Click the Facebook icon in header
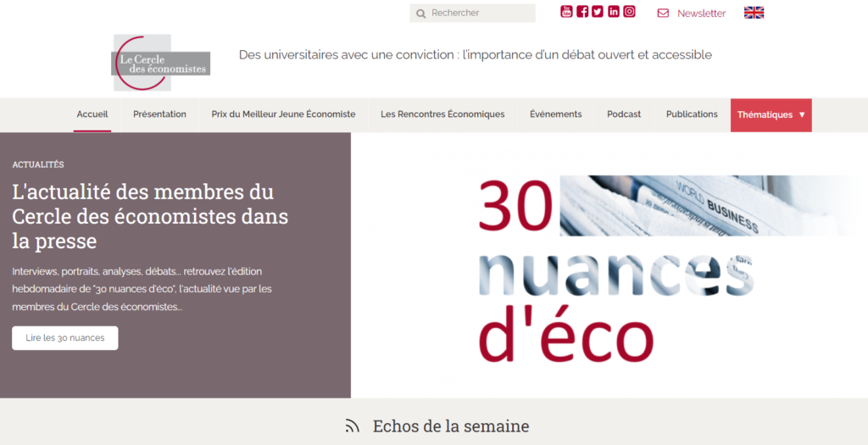This screenshot has height=445, width=868. [x=582, y=12]
